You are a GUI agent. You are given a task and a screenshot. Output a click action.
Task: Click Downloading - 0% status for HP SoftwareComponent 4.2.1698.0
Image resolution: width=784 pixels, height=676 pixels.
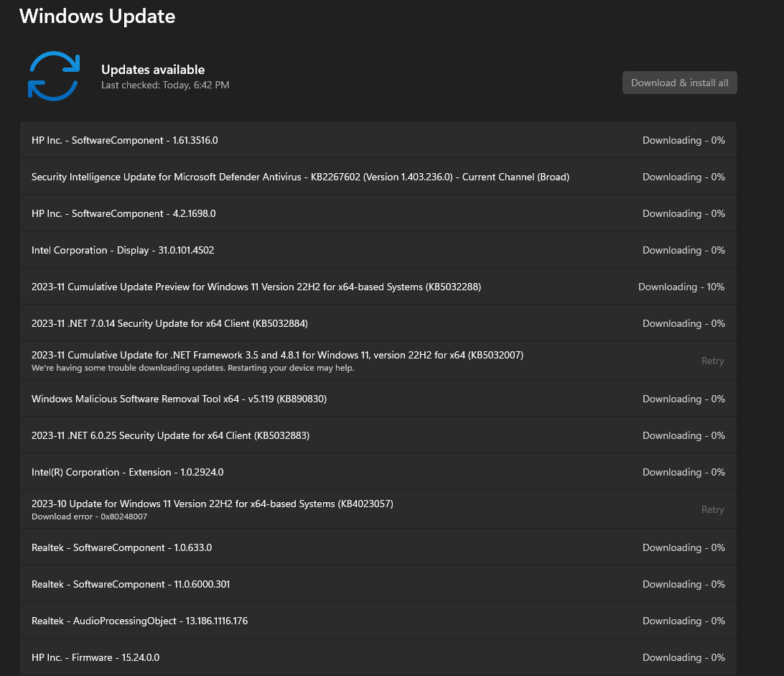(683, 213)
